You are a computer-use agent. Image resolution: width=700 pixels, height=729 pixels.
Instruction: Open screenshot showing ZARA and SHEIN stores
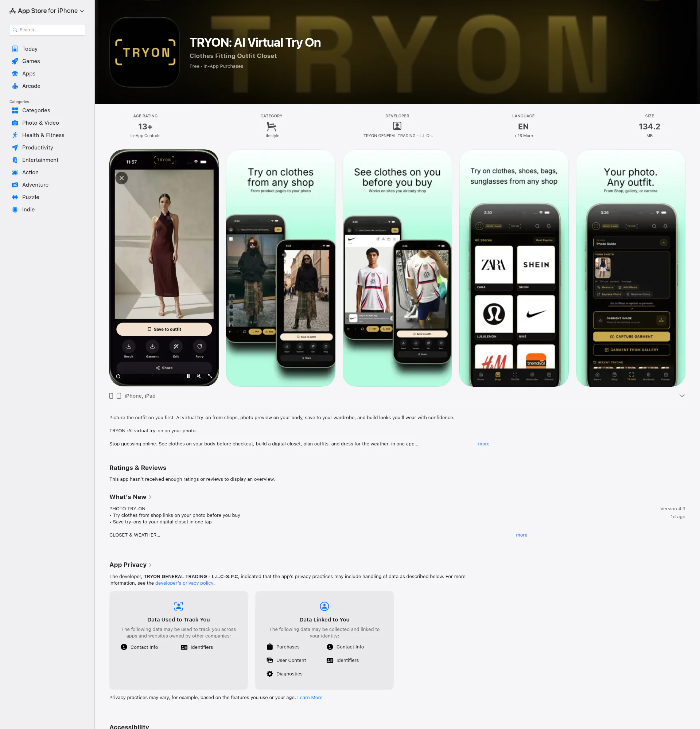coord(514,268)
